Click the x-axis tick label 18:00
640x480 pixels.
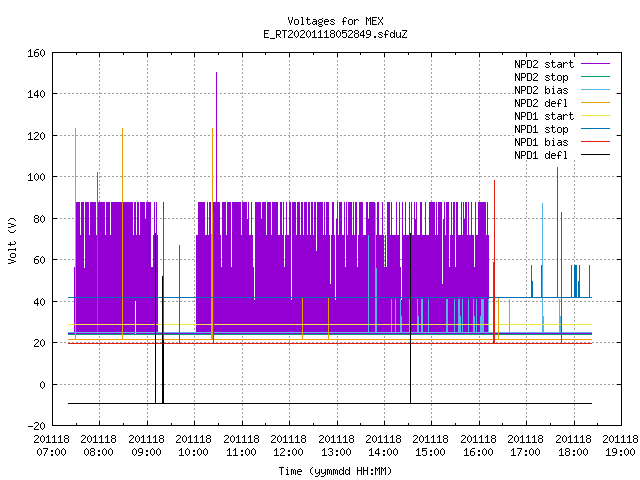click(x=573, y=452)
